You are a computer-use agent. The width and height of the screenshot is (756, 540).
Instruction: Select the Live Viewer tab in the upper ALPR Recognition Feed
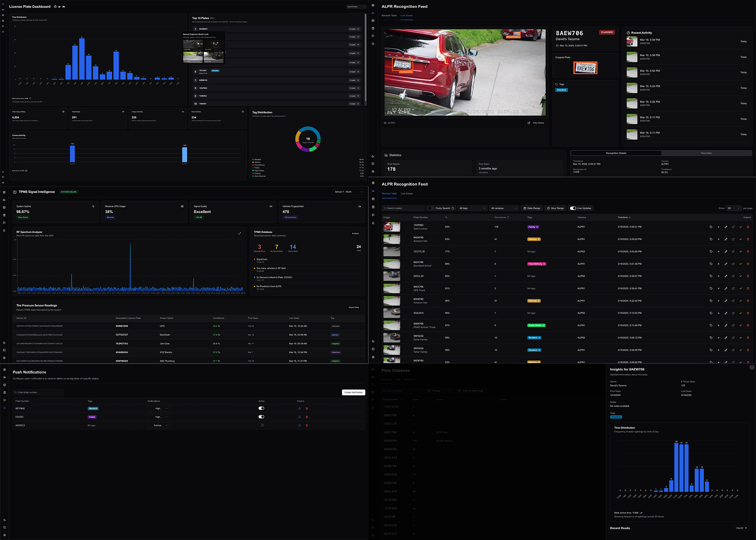point(407,15)
